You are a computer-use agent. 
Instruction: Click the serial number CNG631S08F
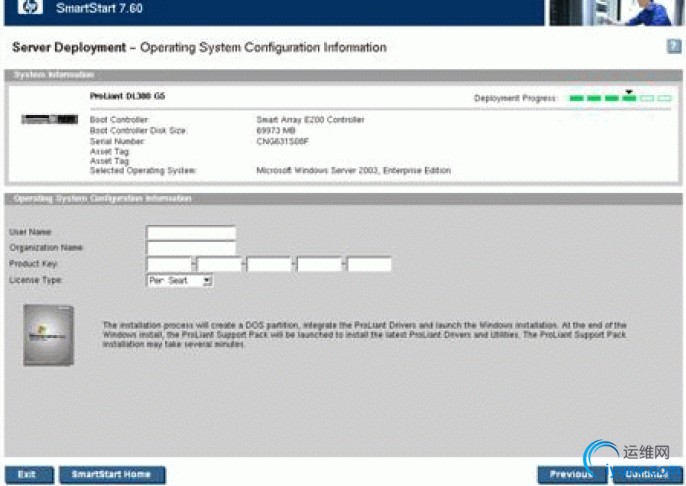282,141
